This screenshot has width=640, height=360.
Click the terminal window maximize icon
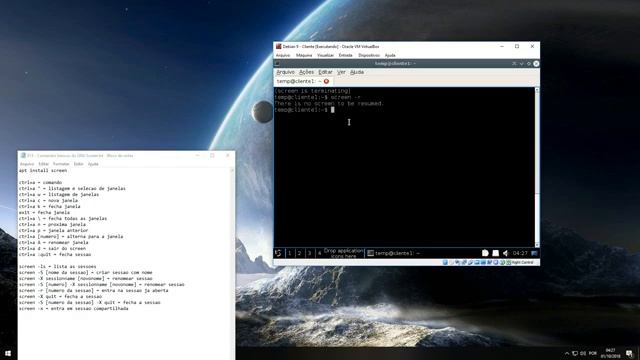point(529,64)
